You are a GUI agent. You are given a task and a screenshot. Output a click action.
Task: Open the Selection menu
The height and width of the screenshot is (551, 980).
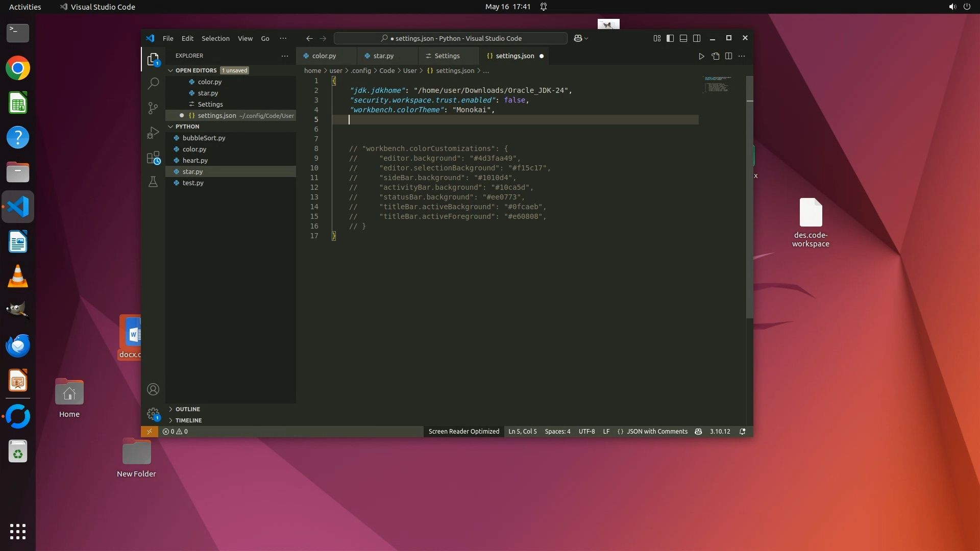215,38
